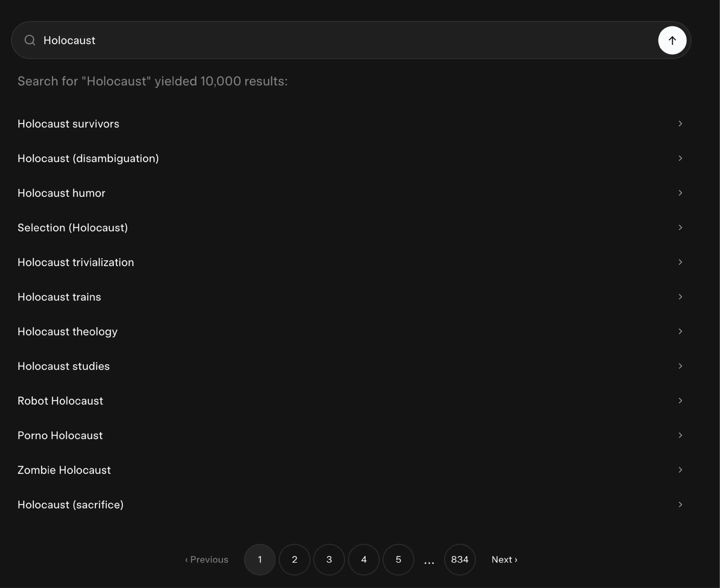720x588 pixels.
Task: Click the chevron beside Holocaust (sacrifice)
Action: tap(680, 504)
